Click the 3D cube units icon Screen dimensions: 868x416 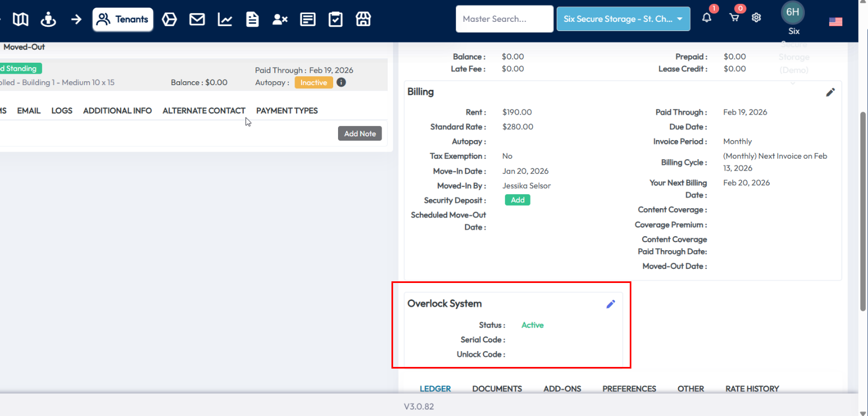[170, 20]
